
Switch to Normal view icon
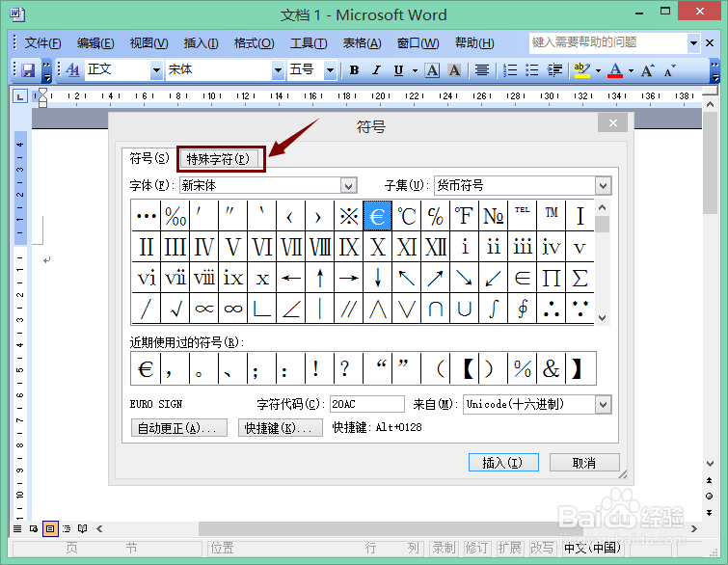[x=17, y=528]
